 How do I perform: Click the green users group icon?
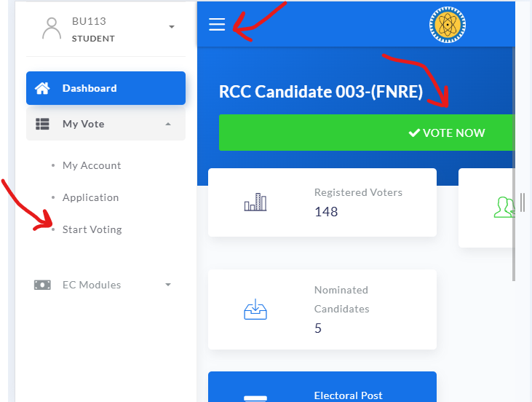click(x=504, y=208)
